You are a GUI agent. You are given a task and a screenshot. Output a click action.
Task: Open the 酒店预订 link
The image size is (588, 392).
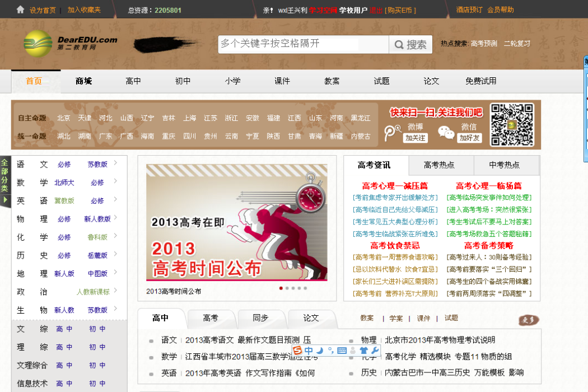click(x=469, y=10)
